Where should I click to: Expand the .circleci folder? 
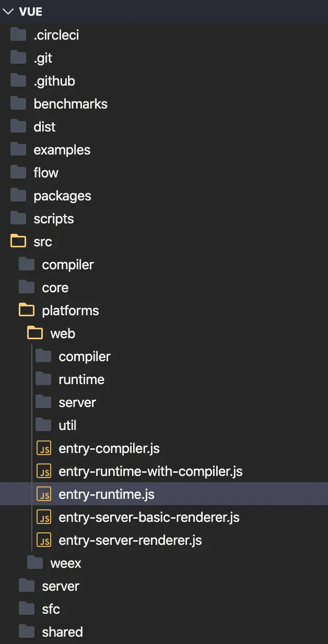pos(56,35)
